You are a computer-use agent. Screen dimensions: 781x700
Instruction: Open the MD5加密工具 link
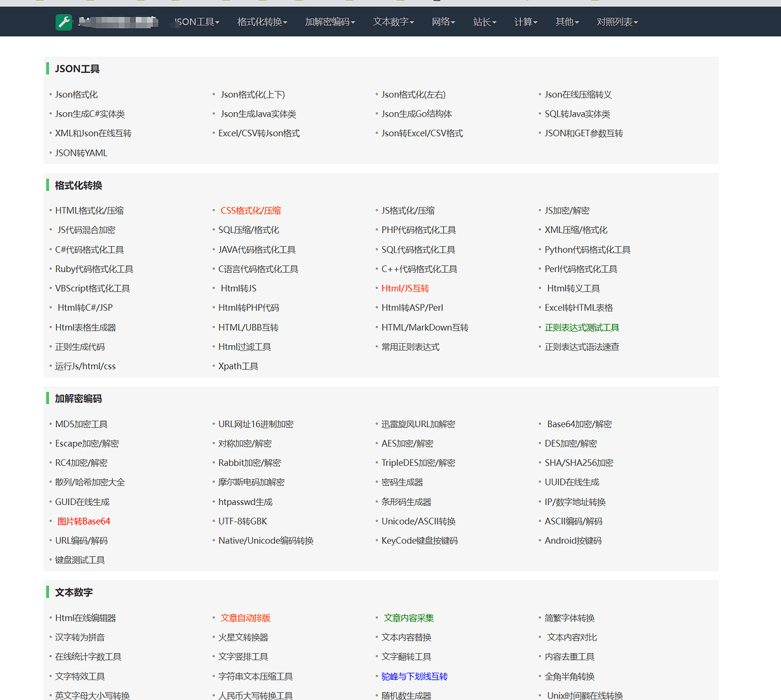coord(81,424)
